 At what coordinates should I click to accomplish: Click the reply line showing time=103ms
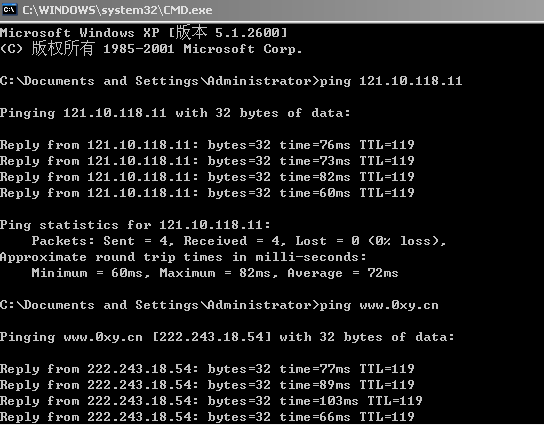[x=211, y=401]
